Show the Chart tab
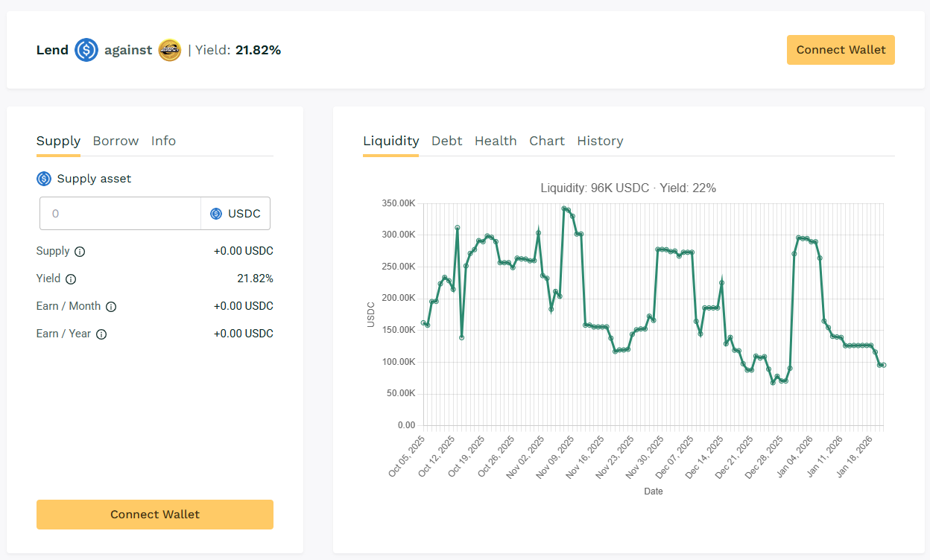 coord(547,141)
